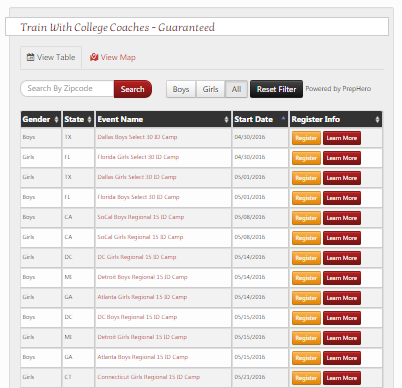This screenshot has height=388, width=402.
Task: Register for DC Boys Regional camp
Action: point(306,318)
